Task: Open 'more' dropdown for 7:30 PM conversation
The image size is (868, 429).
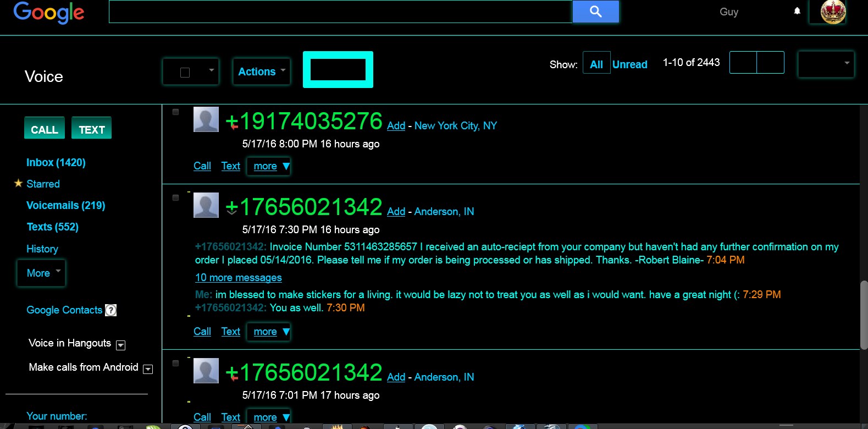Action: [x=269, y=332]
